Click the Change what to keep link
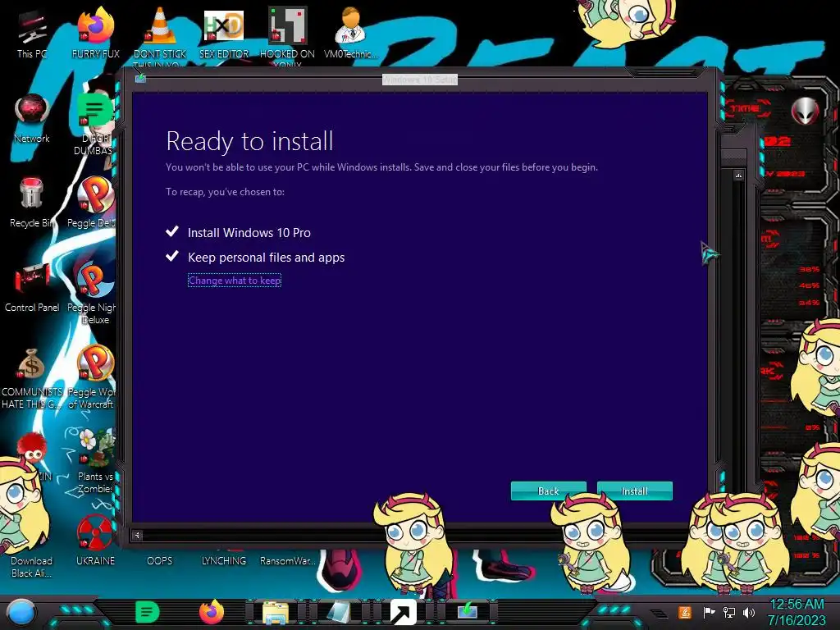Viewport: 840px width, 630px height. (235, 281)
